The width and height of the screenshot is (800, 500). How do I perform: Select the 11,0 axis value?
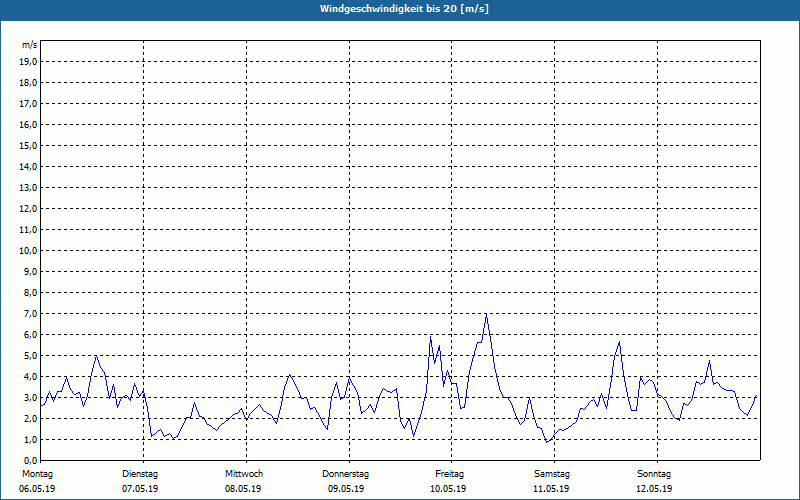(28, 230)
